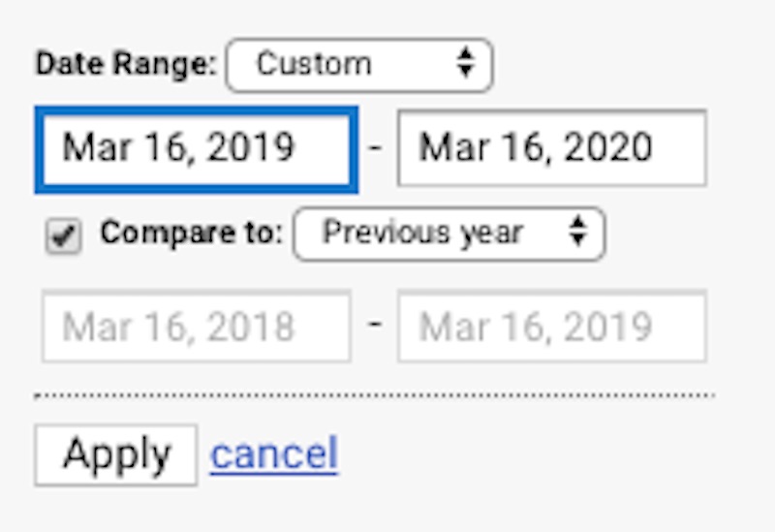
Task: Click the Mar 16, 2020 end date field
Action: pos(551,148)
